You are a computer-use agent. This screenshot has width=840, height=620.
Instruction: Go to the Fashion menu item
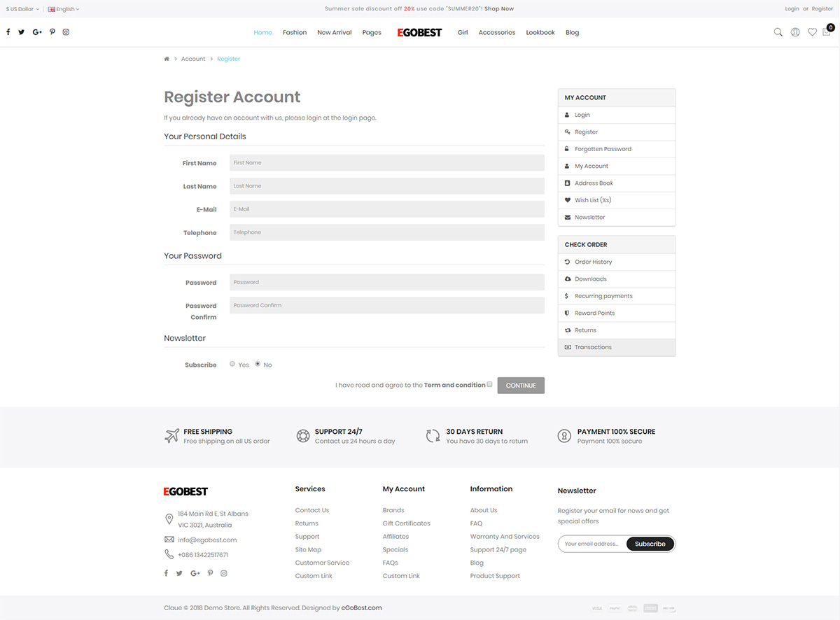pyautogui.click(x=295, y=33)
